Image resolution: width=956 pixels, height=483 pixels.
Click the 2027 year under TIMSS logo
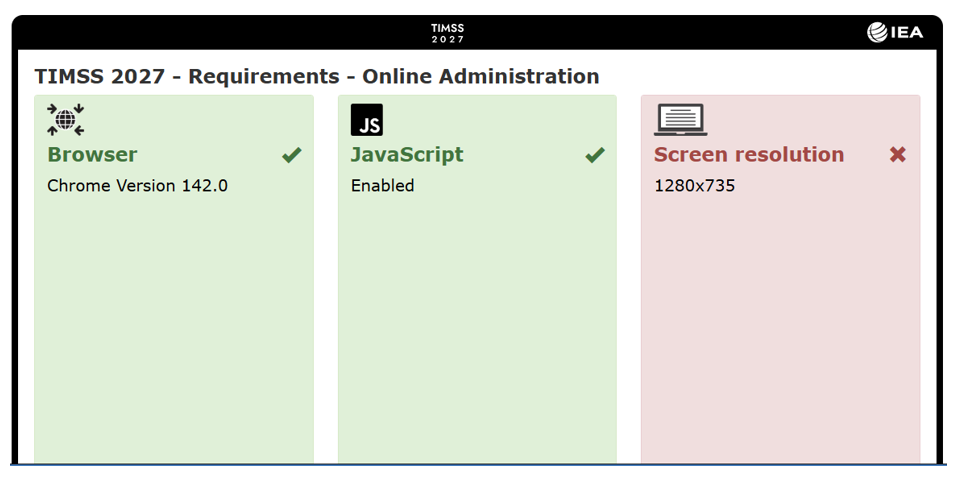[447, 40]
